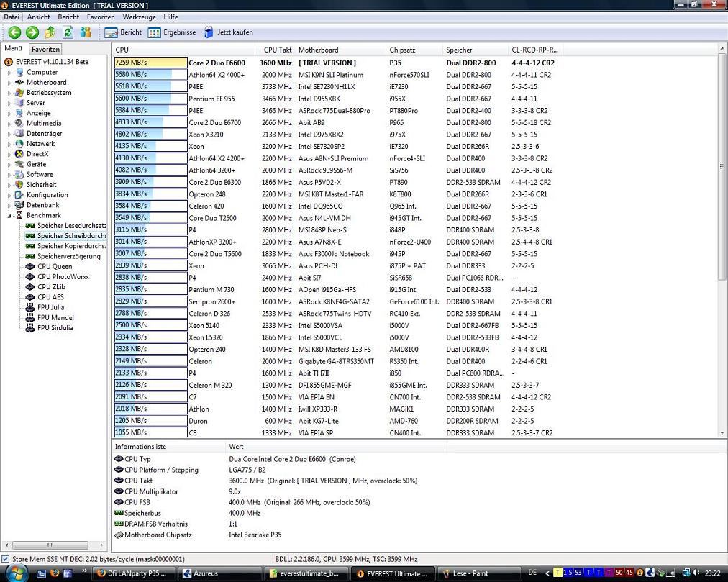This screenshot has width=728, height=582.
Task: Select the Netzwerk tree icon
Action: point(19,144)
